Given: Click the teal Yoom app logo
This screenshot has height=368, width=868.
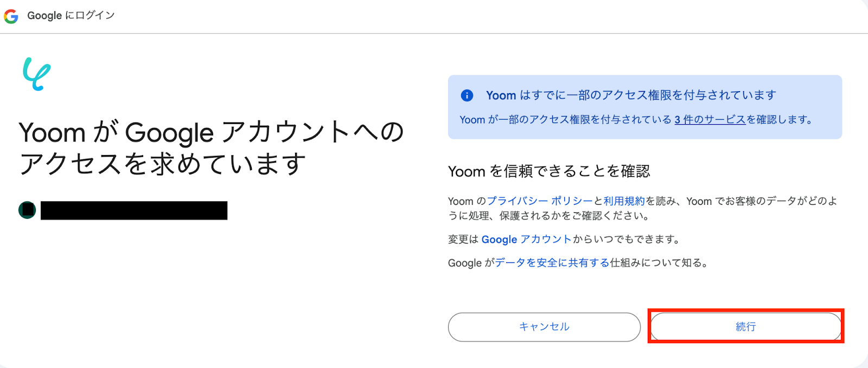Looking at the screenshot, I should point(36,74).
